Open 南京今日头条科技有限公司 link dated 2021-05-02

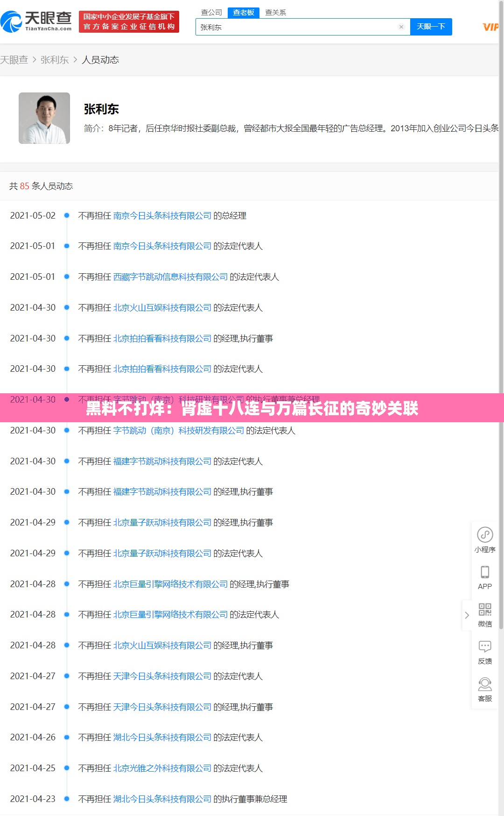point(162,216)
